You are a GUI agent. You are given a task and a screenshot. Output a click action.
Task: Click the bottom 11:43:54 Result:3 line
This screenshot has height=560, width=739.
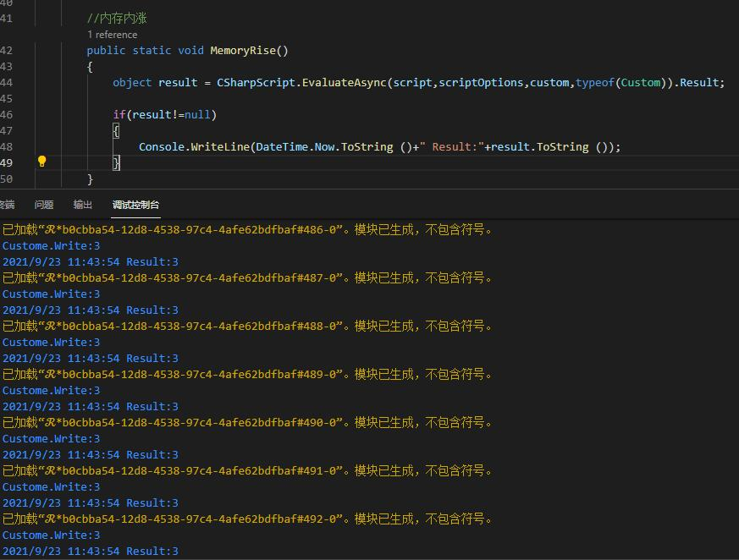tap(91, 551)
